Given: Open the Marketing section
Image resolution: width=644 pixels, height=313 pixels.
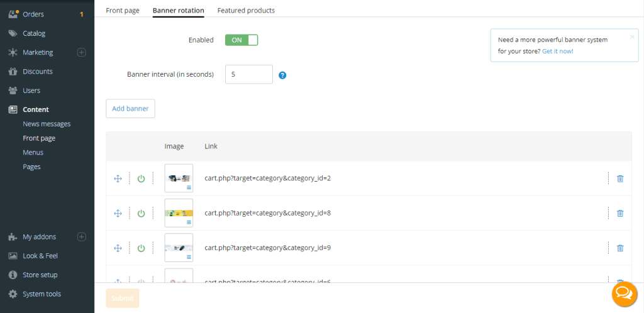Looking at the screenshot, I should tap(38, 53).
